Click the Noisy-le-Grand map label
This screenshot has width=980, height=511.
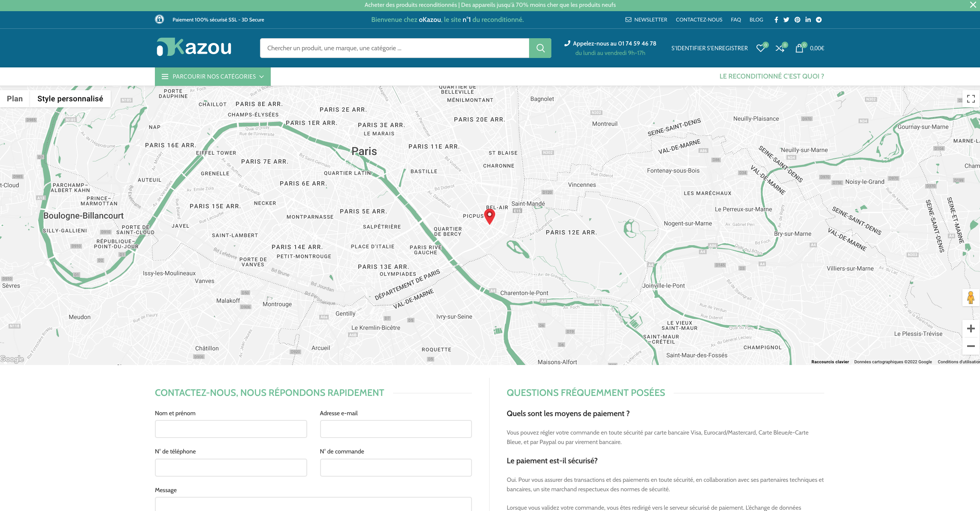click(865, 182)
